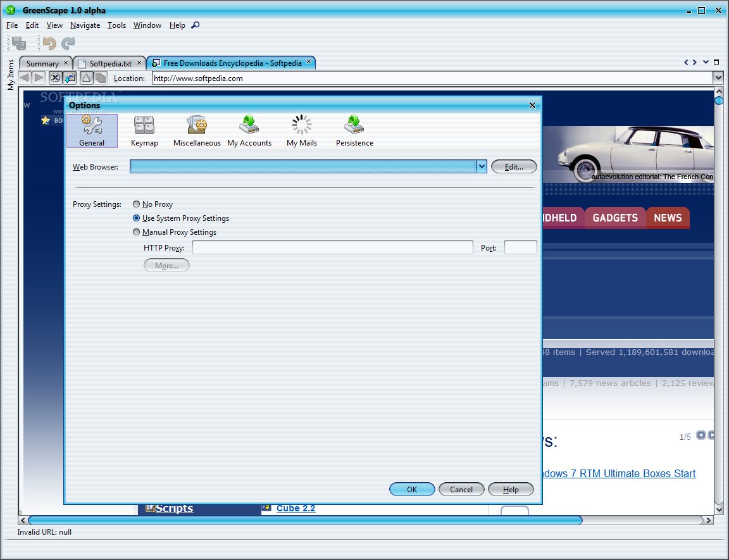The image size is (729, 560).
Task: Maximize the editor tab area
Action: coord(716,62)
